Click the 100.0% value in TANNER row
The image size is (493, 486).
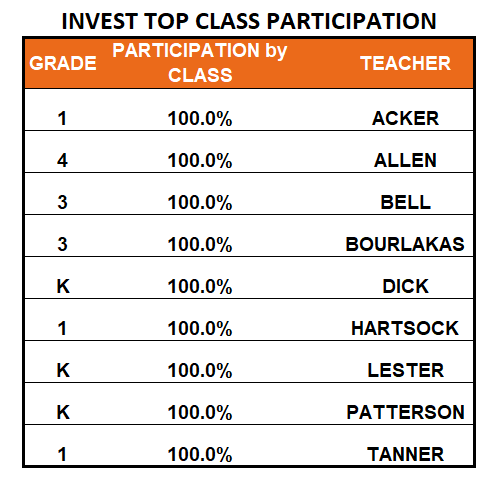[x=200, y=455]
